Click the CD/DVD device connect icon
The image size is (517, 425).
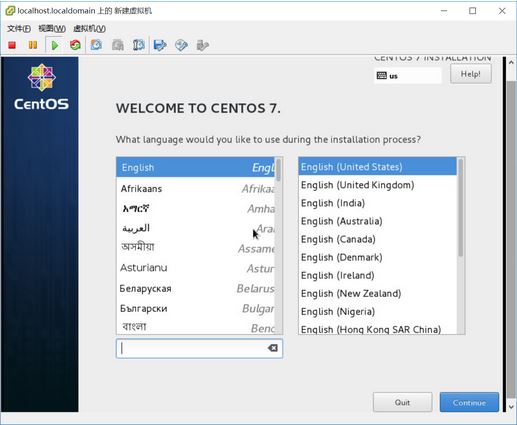click(181, 45)
